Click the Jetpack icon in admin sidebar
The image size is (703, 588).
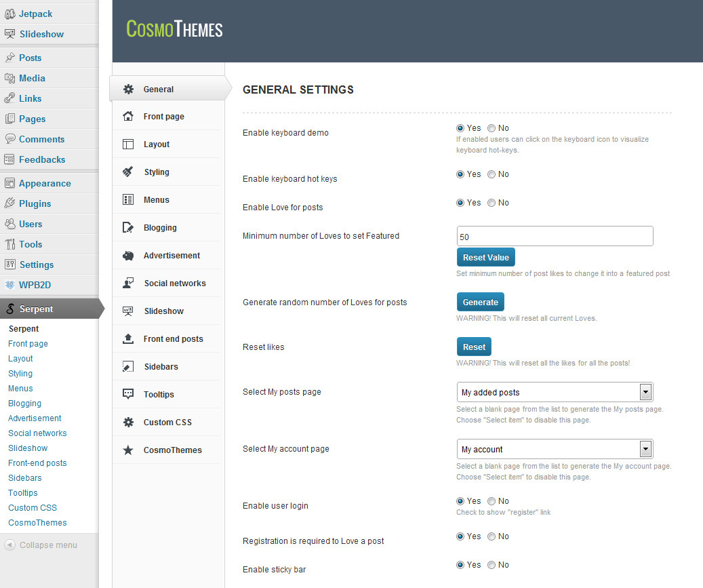pyautogui.click(x=10, y=14)
